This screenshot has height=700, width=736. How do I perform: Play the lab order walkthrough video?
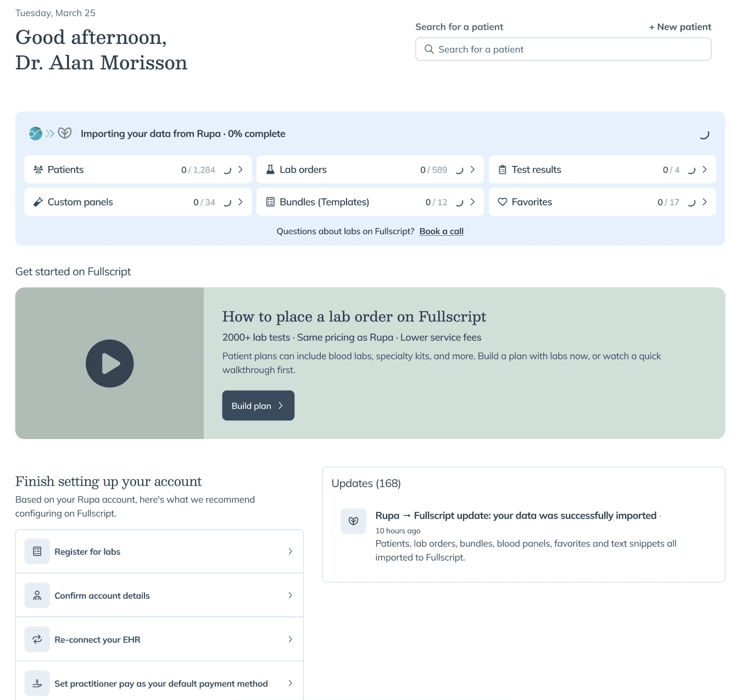click(110, 364)
